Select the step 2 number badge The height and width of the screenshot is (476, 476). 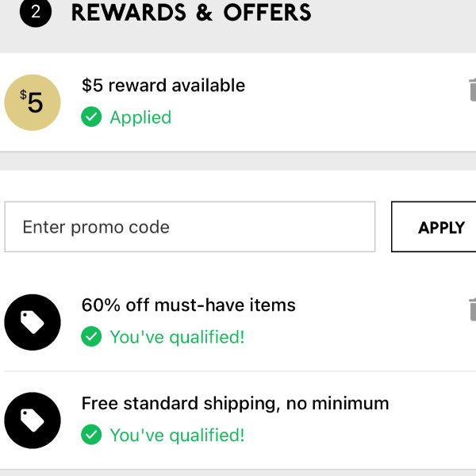coord(36,12)
